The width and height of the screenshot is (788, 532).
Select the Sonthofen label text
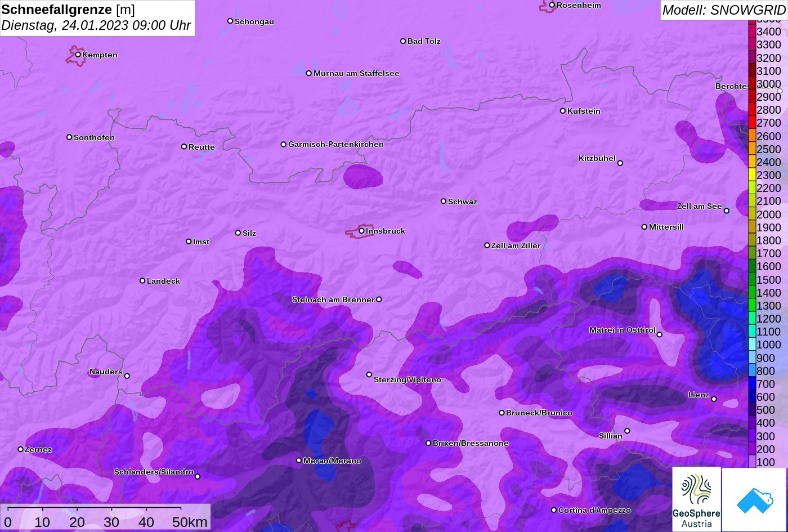click(94, 137)
